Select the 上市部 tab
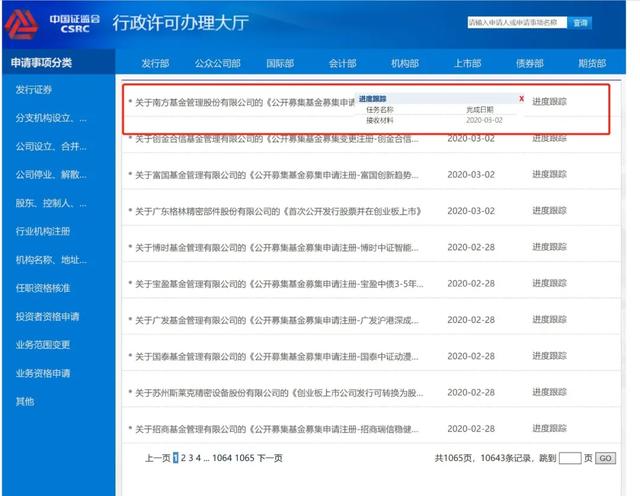Viewport: 640px width, 496px height. click(467, 63)
